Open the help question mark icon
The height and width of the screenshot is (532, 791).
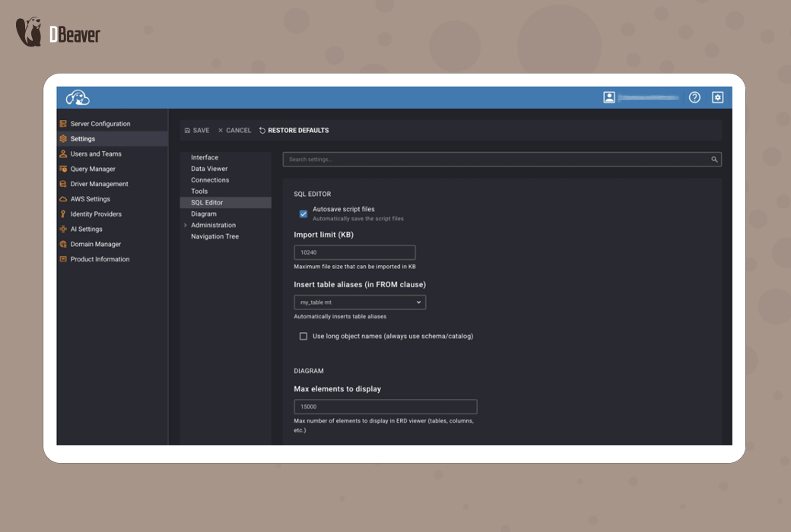click(x=694, y=97)
